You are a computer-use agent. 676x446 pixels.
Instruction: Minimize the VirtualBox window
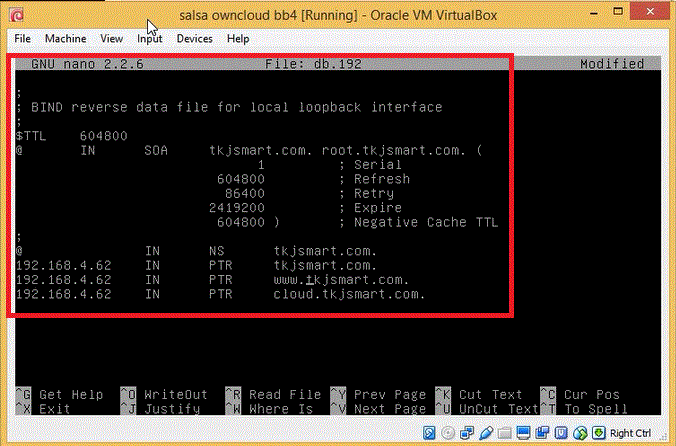pyautogui.click(x=594, y=13)
